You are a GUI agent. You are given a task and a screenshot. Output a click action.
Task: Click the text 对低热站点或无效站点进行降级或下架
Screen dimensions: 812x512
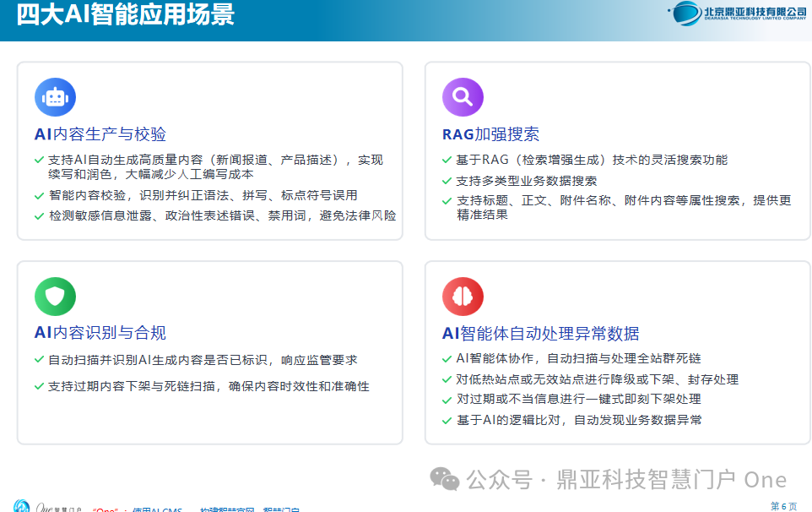tap(597, 379)
